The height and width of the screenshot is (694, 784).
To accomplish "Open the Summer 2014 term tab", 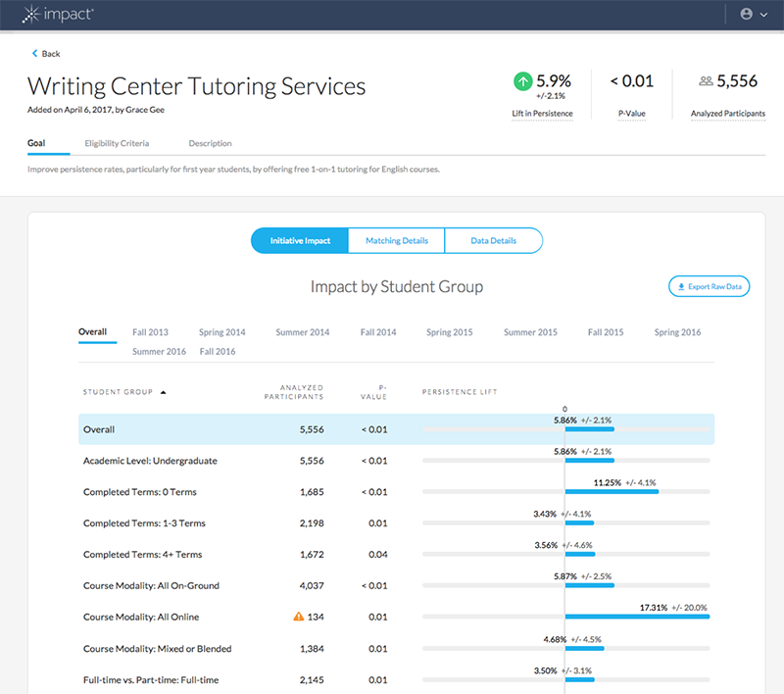I will pyautogui.click(x=303, y=332).
